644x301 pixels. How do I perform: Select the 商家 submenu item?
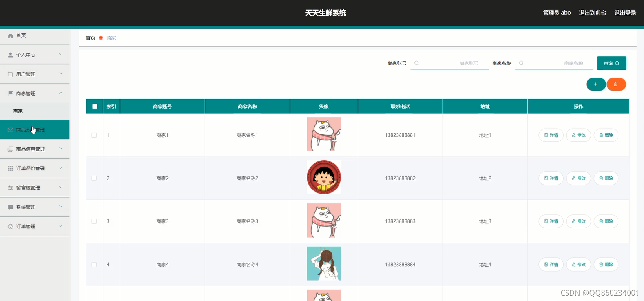[x=35, y=111]
